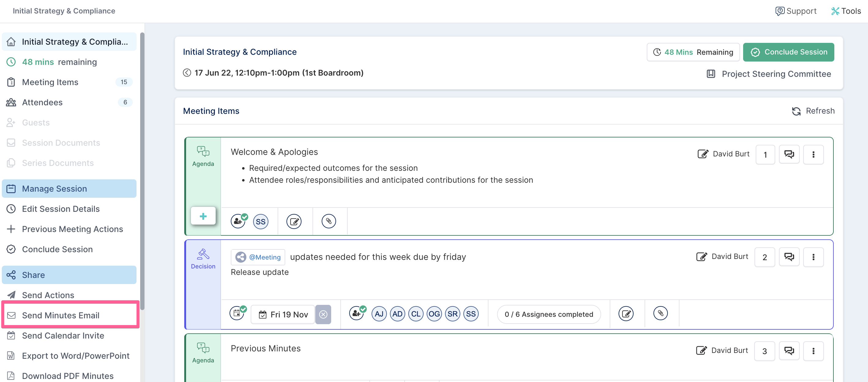This screenshot has width=868, height=382.
Task: Click the SS avatar on Welcome & Apologies
Action: 260,222
